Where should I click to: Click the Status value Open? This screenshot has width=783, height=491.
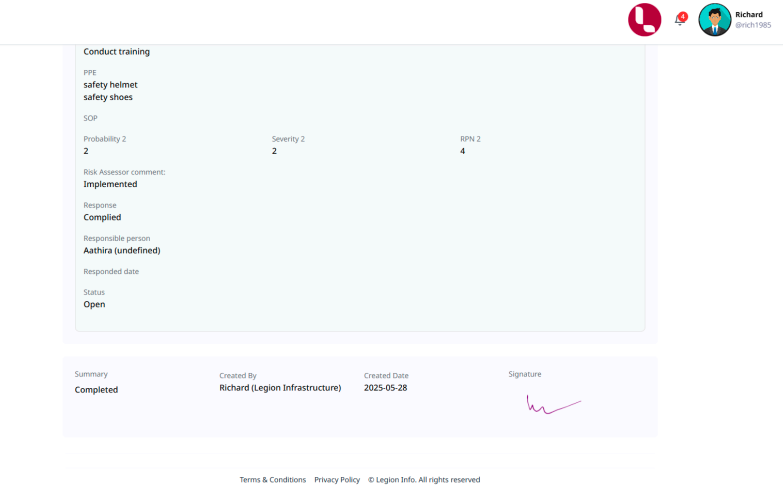(x=94, y=304)
